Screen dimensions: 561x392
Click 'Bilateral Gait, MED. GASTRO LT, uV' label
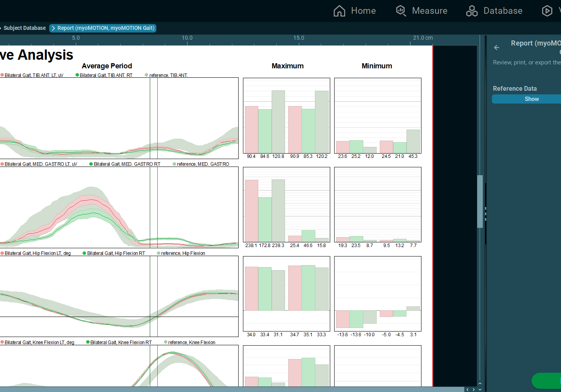point(41,164)
